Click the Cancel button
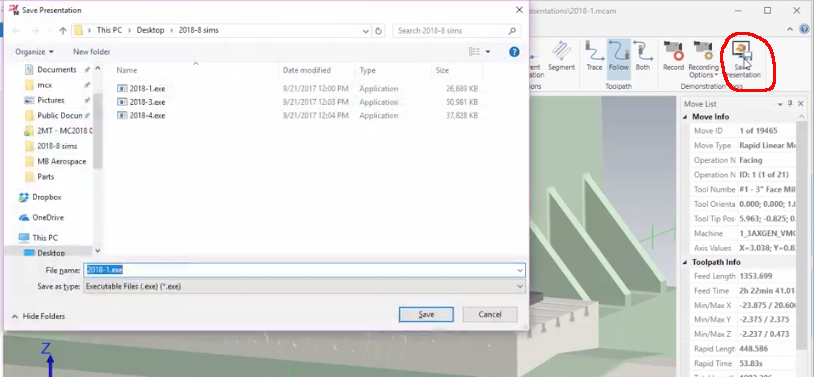The image size is (817, 377). click(490, 315)
